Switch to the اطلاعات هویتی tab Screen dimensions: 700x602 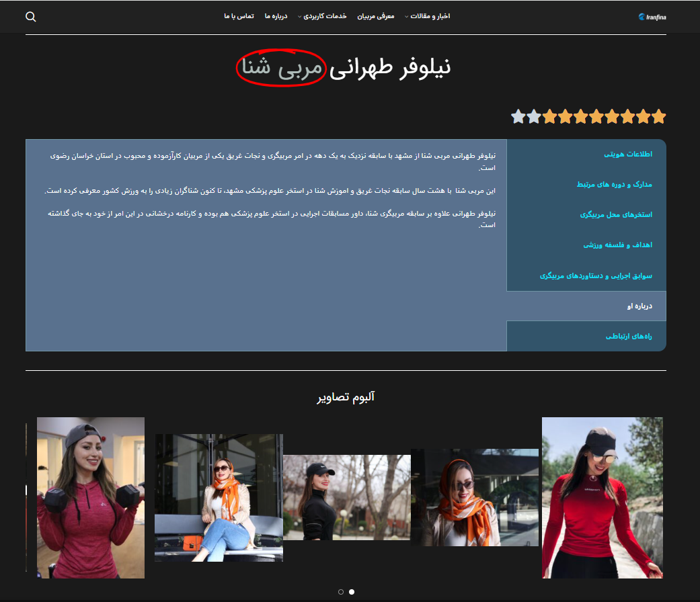627,155
